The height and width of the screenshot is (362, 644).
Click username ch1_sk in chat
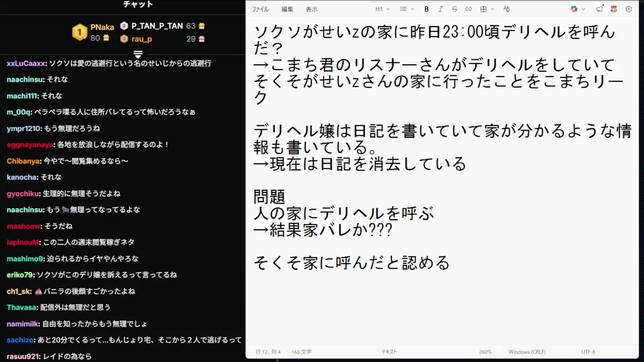[18, 291]
